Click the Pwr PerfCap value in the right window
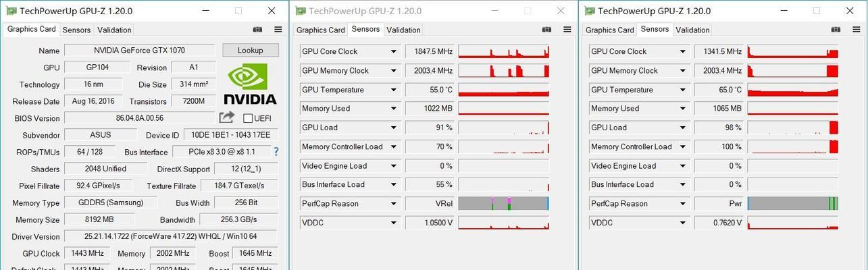The width and height of the screenshot is (868, 270). 719,204
